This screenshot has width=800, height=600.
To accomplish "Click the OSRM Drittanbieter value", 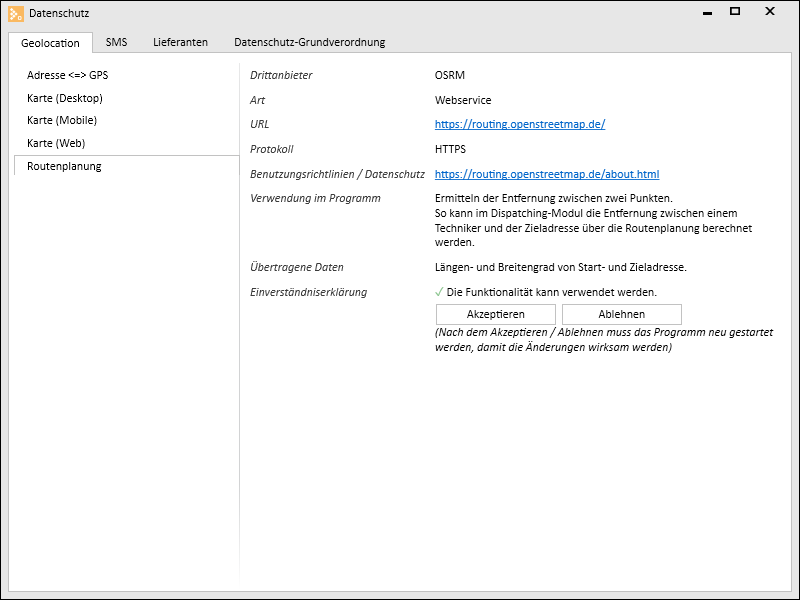I will (449, 75).
